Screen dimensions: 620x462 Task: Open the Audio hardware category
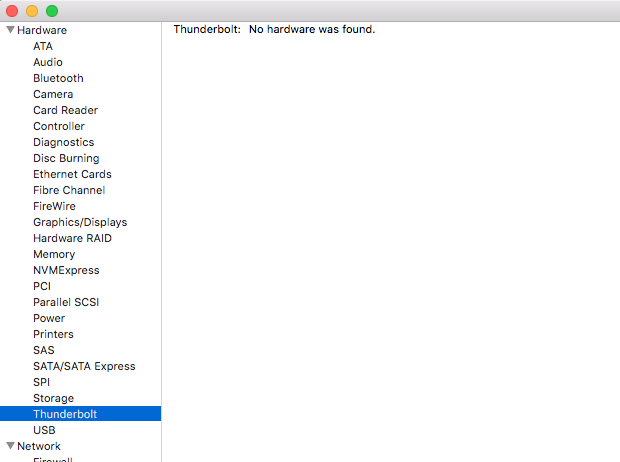(48, 62)
